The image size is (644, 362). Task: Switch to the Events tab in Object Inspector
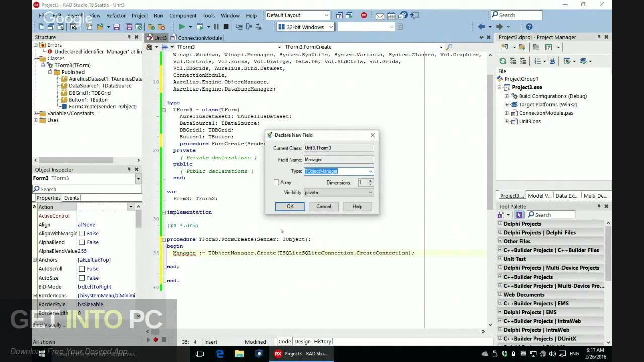71,198
